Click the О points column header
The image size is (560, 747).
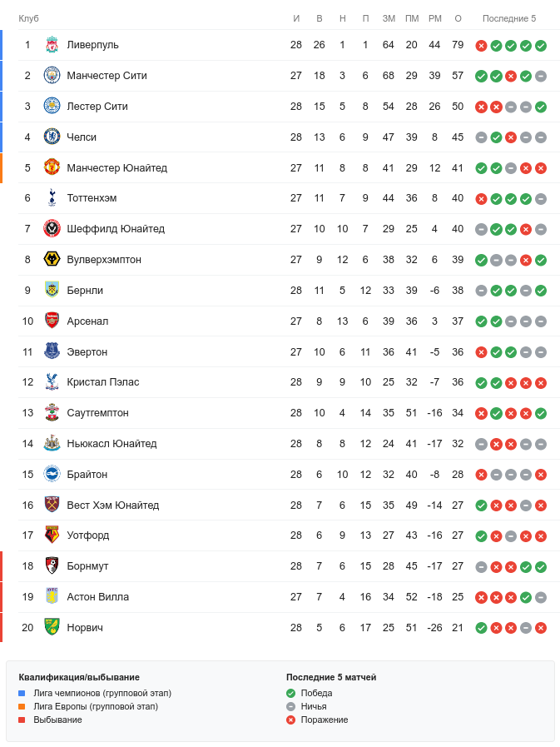[x=458, y=18]
